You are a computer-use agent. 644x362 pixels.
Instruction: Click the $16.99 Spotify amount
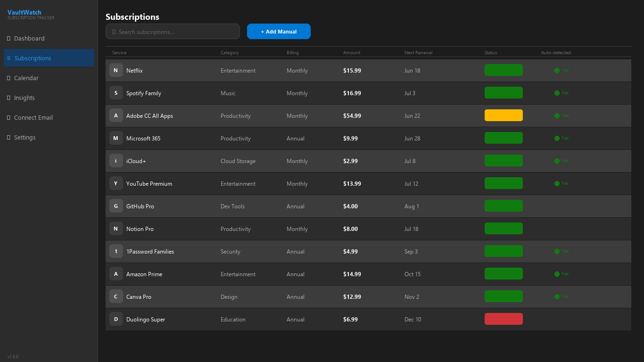point(352,93)
